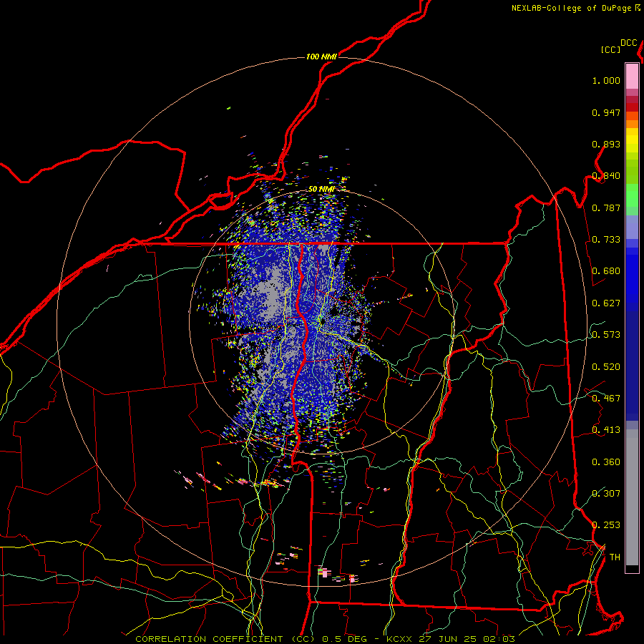Click the DCC label above the color scale
This screenshot has height=644, width=644.
click(628, 43)
